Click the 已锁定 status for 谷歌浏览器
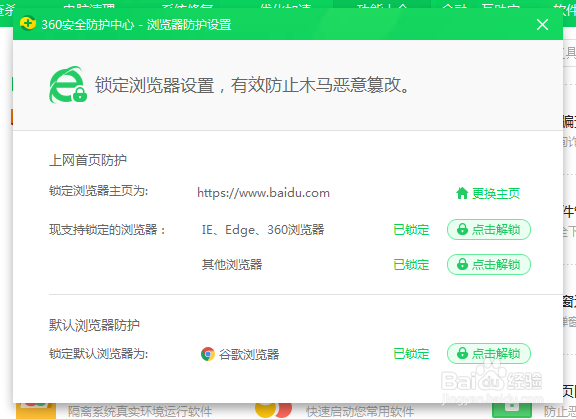Screen dimensions: 576x419 click(x=411, y=354)
